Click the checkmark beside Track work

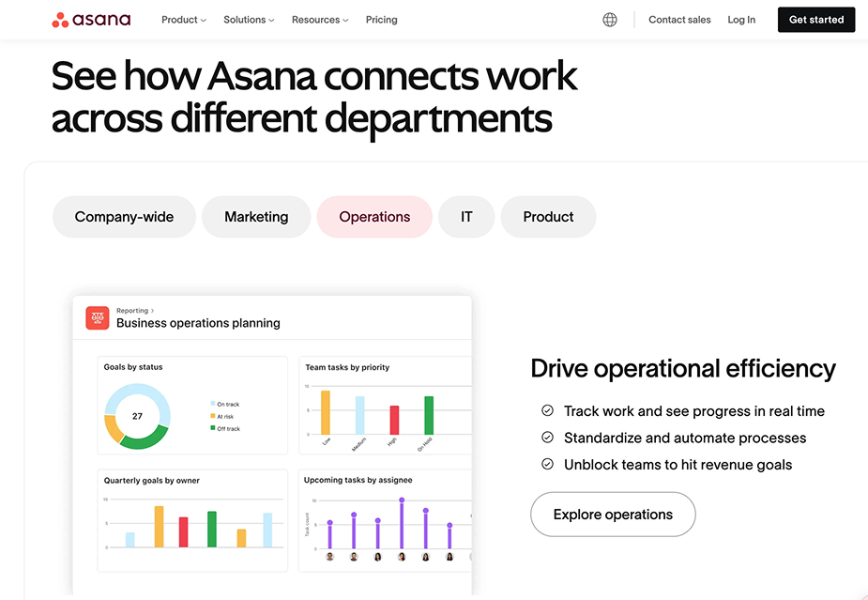[547, 410]
